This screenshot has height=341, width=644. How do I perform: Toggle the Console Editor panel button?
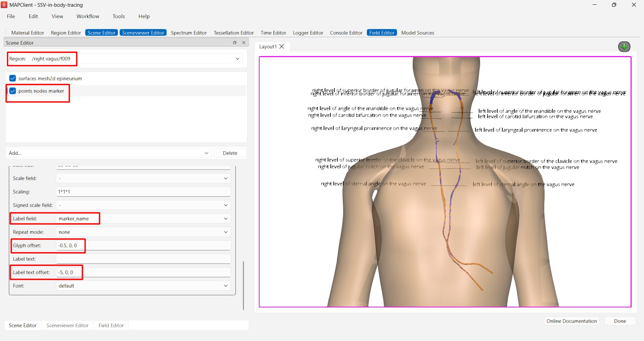(x=346, y=33)
